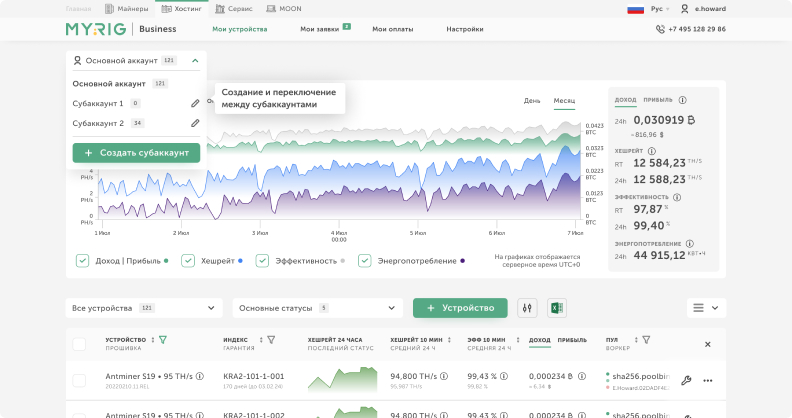Open the Все устройства dropdown
The width and height of the screenshot is (792, 418).
coord(143,308)
